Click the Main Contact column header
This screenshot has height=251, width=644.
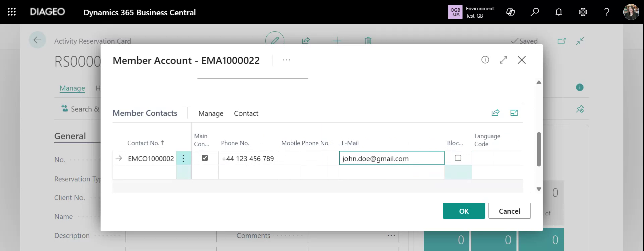click(201, 140)
